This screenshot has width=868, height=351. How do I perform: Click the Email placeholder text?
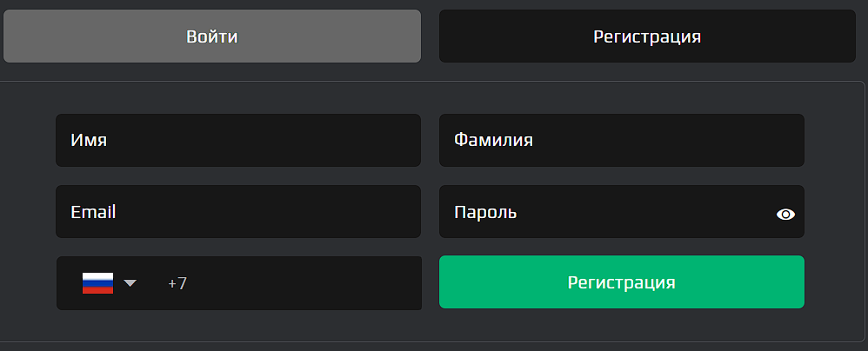click(x=93, y=212)
